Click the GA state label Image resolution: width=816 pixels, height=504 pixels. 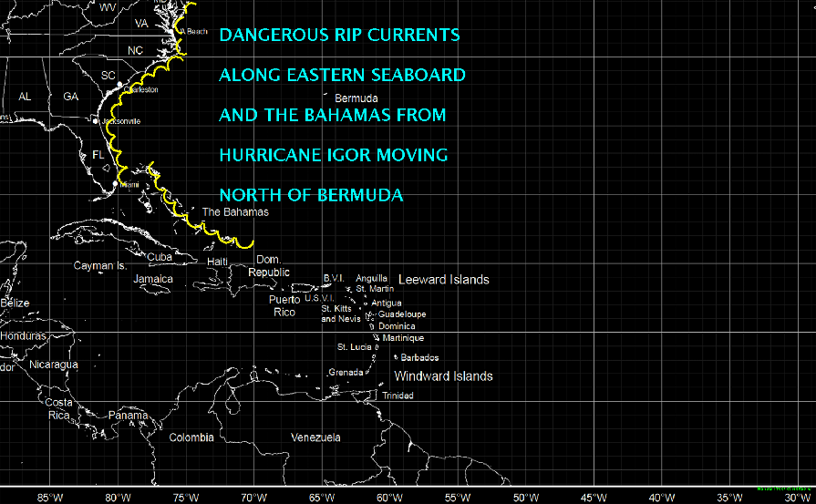click(71, 97)
